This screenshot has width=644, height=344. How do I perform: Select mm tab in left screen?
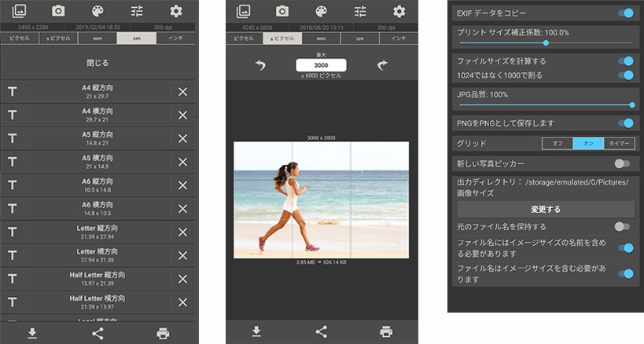(98, 38)
